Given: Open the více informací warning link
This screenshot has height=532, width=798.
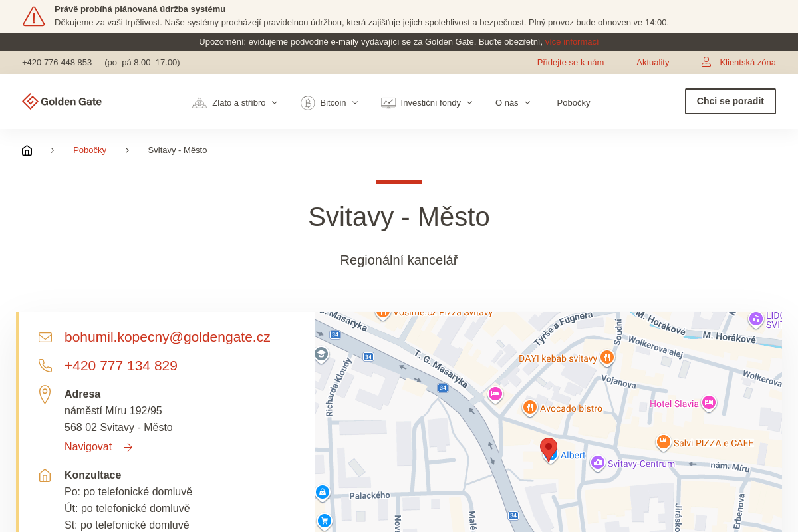Looking at the screenshot, I should [x=571, y=42].
